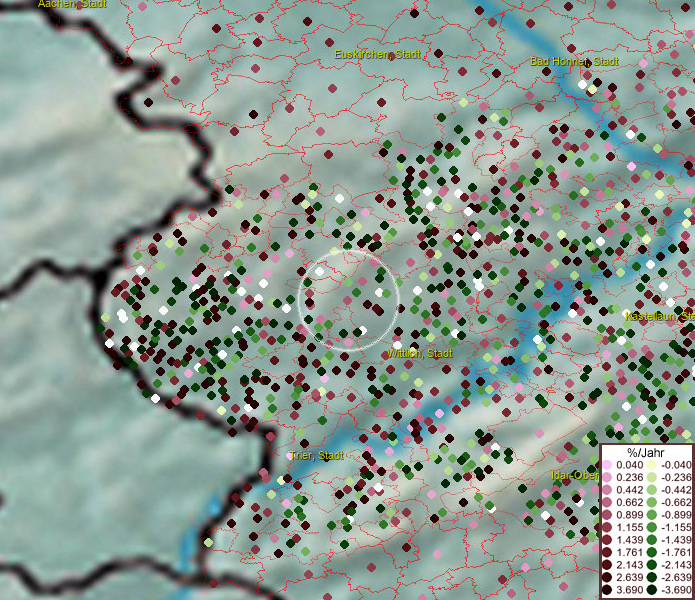
Task: Pick the dark red swatch for 1.761
Action: (607, 553)
